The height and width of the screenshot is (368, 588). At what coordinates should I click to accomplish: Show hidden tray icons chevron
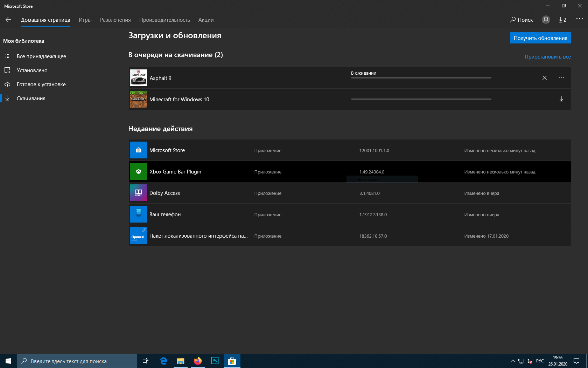point(513,361)
